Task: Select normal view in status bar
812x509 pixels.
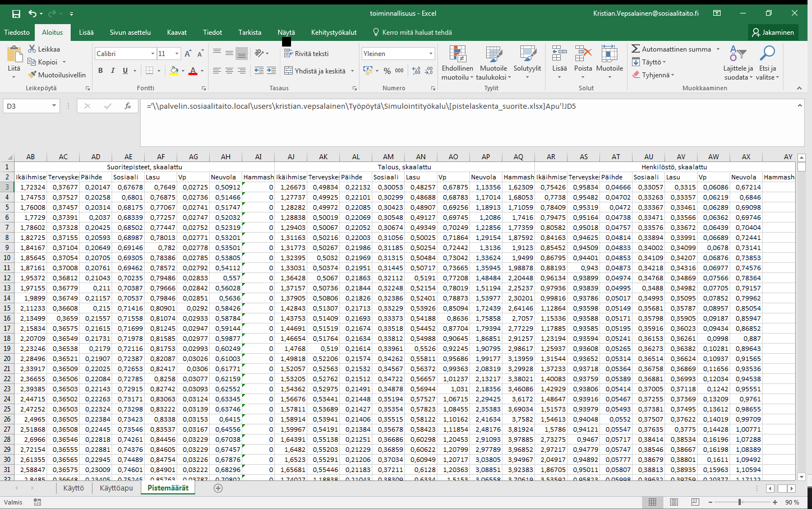Action: pos(653,502)
